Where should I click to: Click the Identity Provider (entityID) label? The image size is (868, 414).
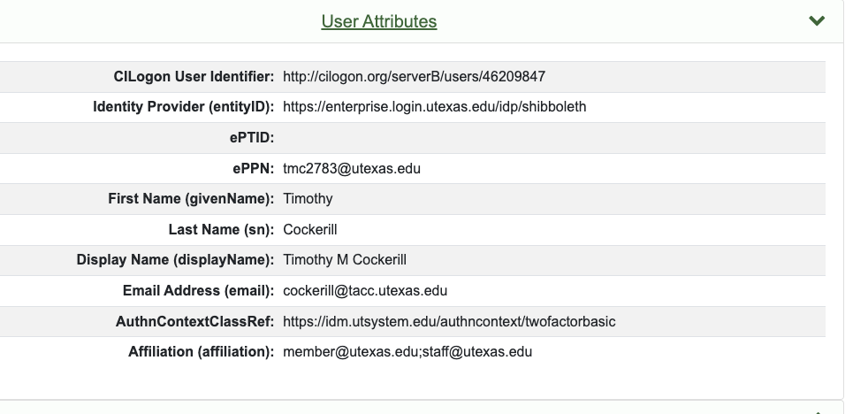click(x=183, y=107)
